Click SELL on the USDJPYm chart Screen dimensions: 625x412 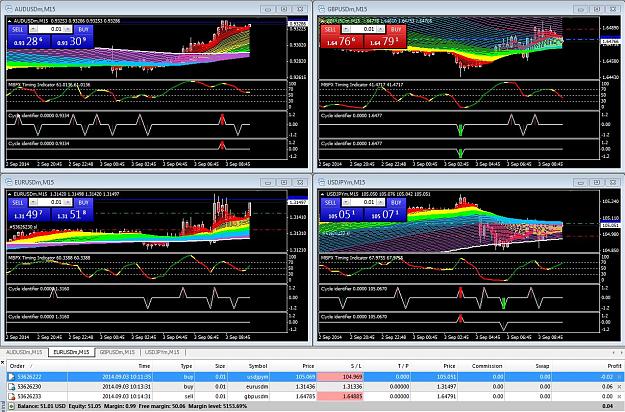tap(330, 202)
